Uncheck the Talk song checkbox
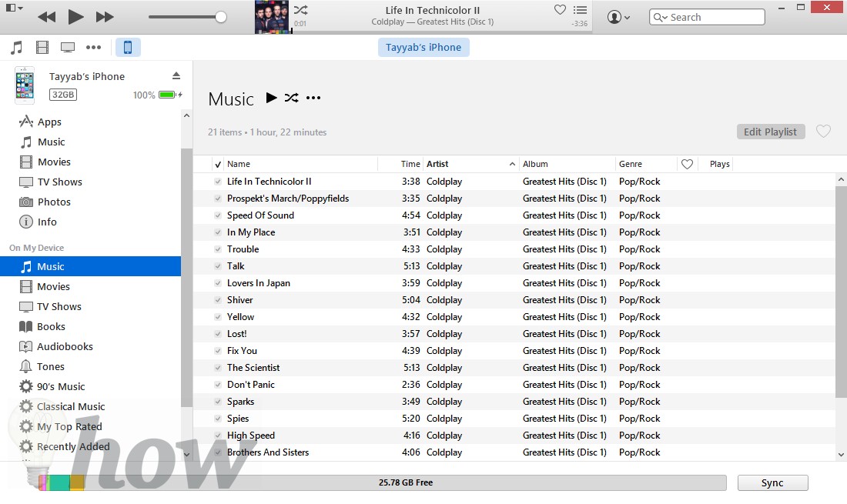847x504 pixels. point(218,266)
